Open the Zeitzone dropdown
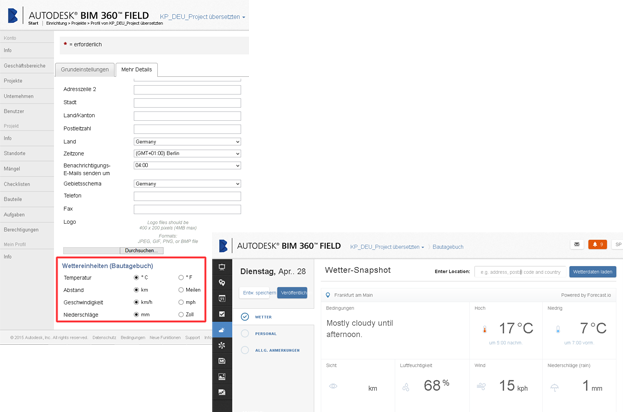The height and width of the screenshot is (412, 623). coord(187,153)
